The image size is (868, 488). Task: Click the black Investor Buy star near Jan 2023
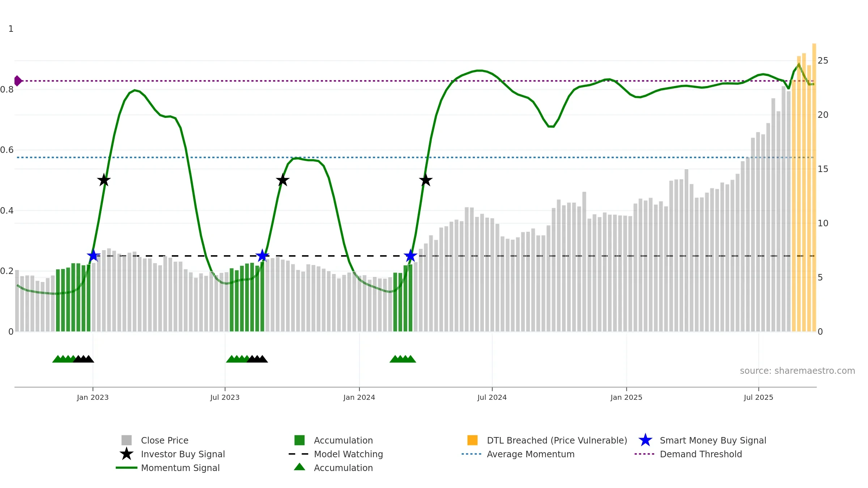click(104, 180)
